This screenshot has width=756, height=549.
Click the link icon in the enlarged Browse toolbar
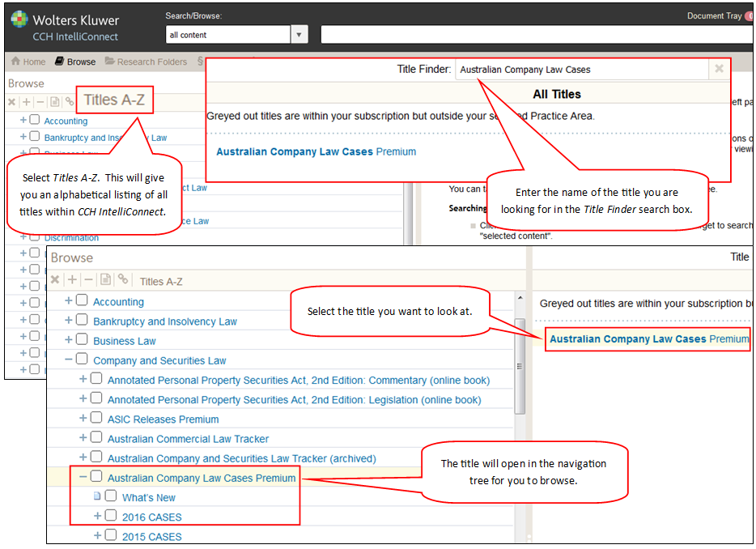coord(123,279)
